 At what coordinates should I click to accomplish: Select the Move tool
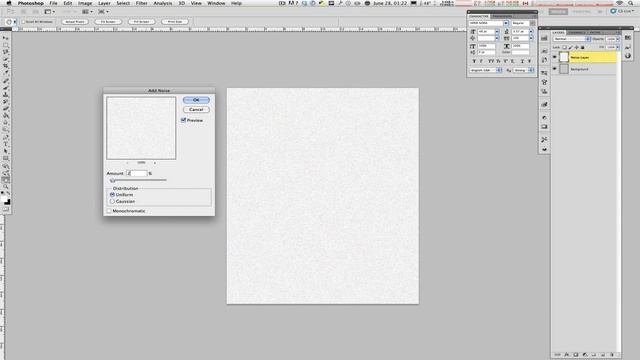[x=6, y=38]
